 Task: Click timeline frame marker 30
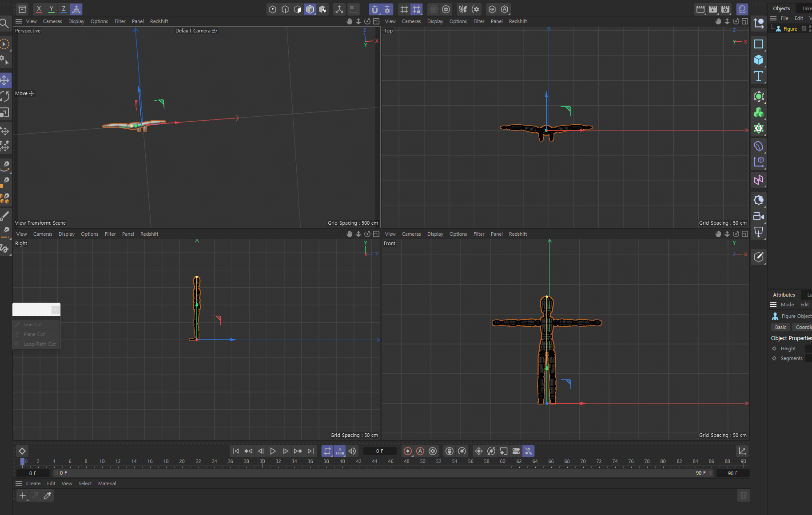click(262, 461)
